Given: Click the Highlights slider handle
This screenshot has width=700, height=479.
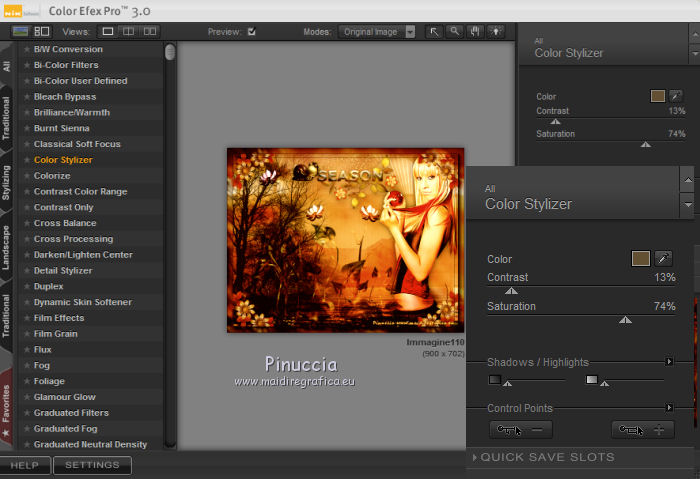Looking at the screenshot, I should [x=604, y=383].
